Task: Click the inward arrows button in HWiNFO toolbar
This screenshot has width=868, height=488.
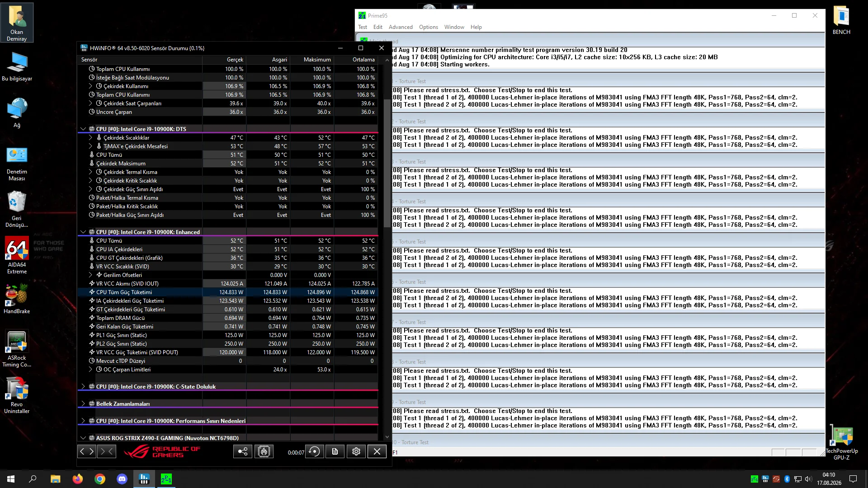Action: (x=107, y=451)
